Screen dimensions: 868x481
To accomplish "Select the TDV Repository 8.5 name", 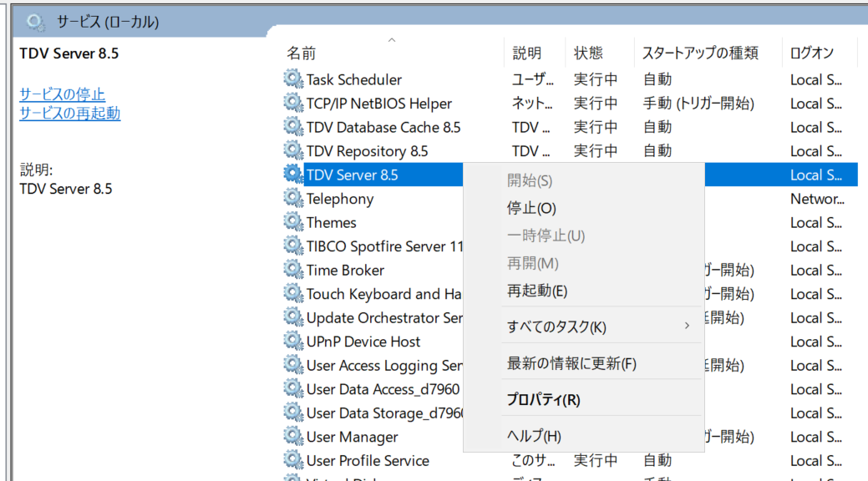I will click(x=367, y=151).
